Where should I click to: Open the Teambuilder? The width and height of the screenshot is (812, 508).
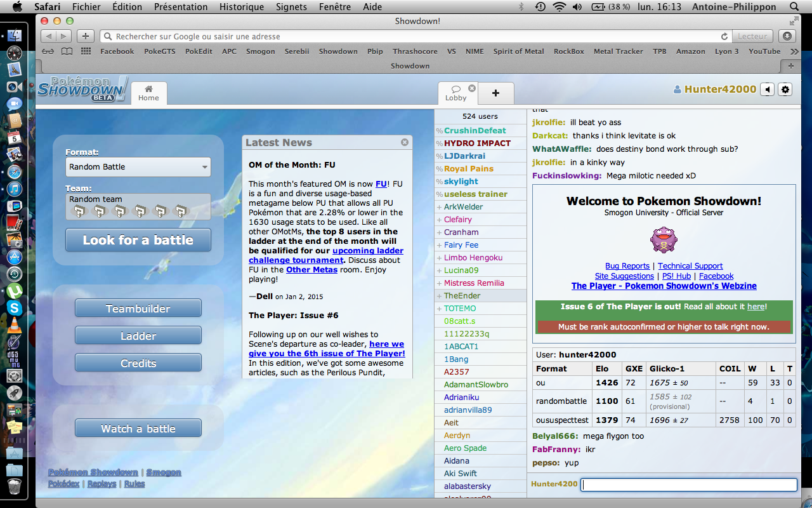[x=138, y=309]
